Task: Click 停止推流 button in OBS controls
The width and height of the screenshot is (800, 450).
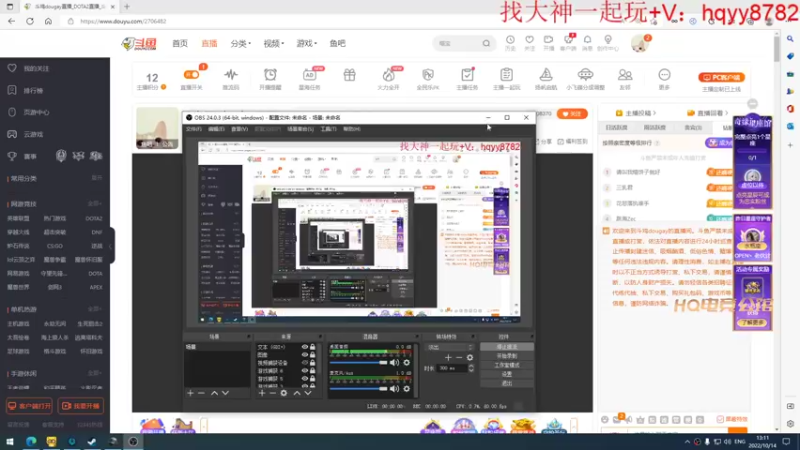Action: pos(506,347)
